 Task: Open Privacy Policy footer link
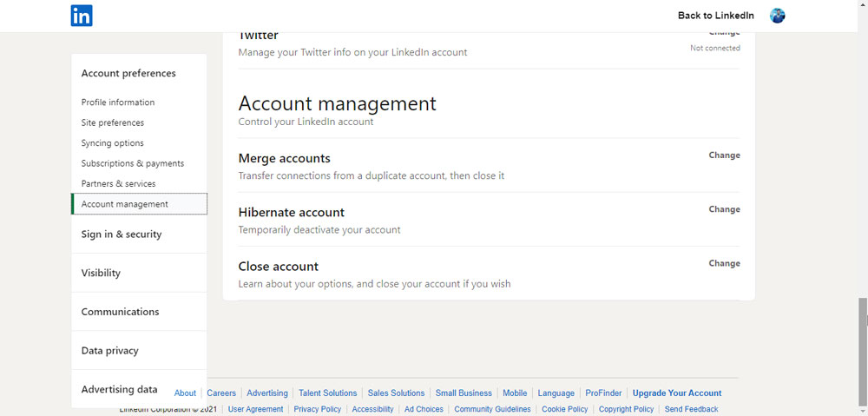tap(317, 409)
